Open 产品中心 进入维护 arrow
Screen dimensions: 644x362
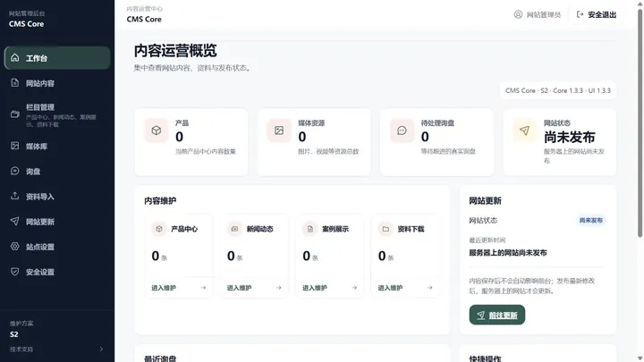tap(203, 288)
